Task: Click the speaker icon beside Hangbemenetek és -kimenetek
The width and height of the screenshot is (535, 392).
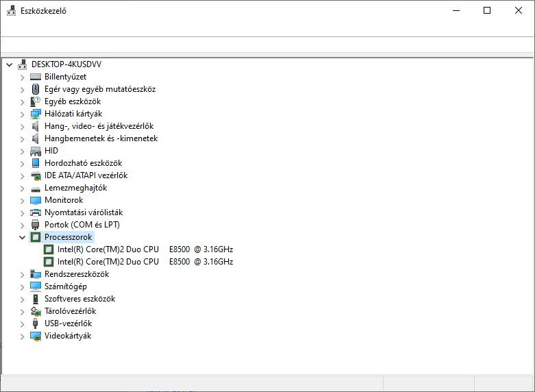Action: (36, 138)
